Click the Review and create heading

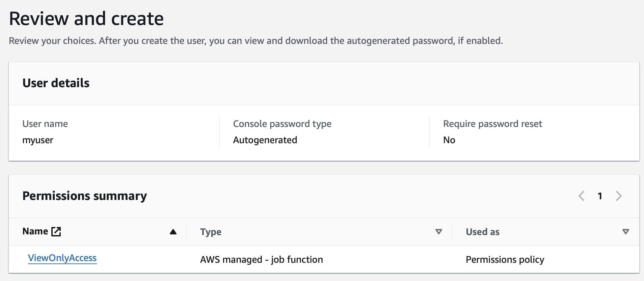(x=86, y=19)
